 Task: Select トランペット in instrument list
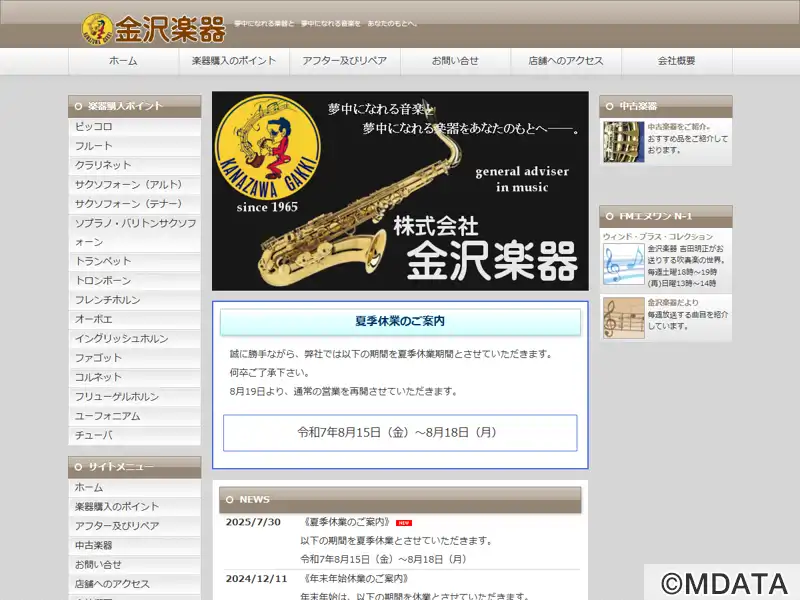135,261
